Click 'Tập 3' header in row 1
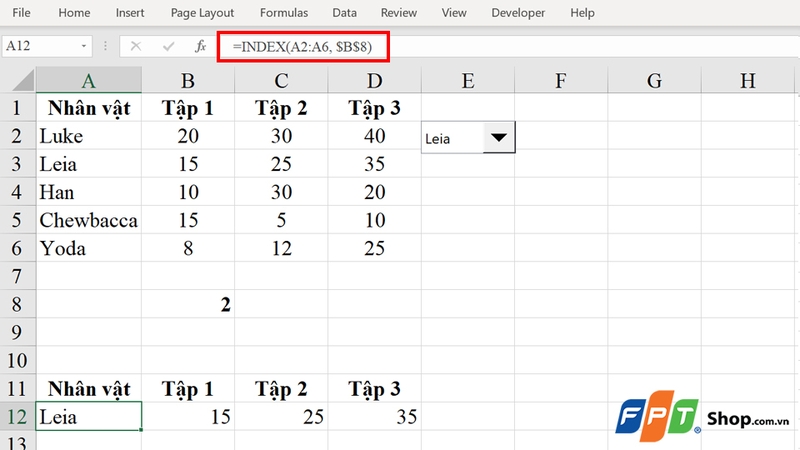This screenshot has height=450, width=800. [374, 108]
